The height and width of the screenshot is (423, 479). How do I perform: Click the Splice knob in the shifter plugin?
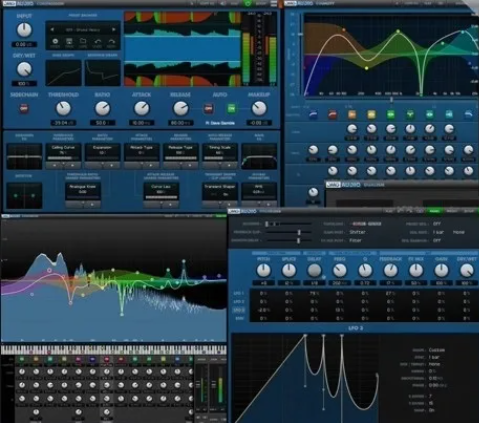(289, 270)
